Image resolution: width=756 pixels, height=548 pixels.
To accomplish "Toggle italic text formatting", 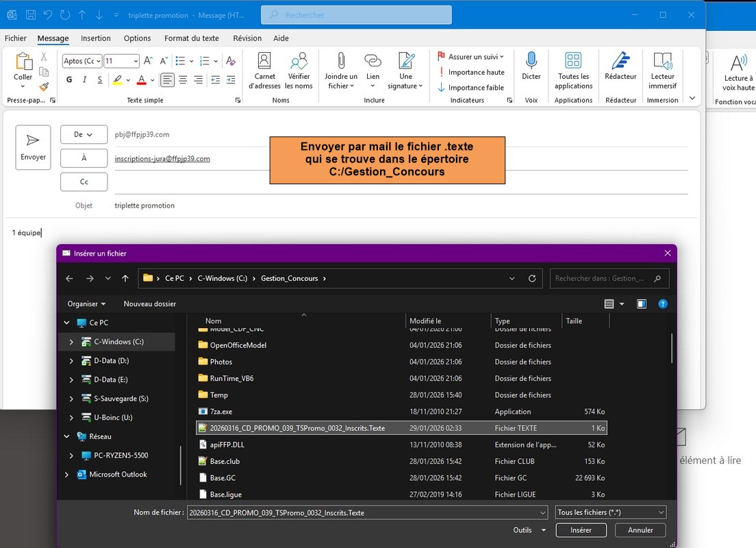I will point(85,80).
